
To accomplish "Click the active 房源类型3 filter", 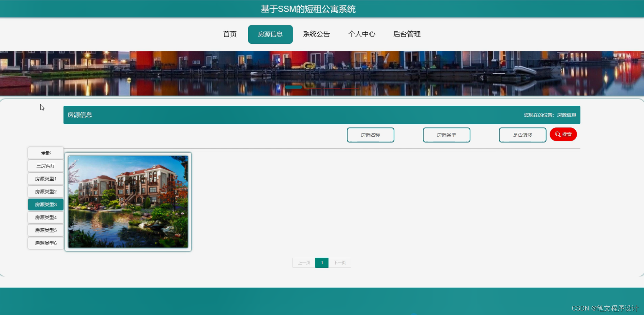I will (45, 204).
